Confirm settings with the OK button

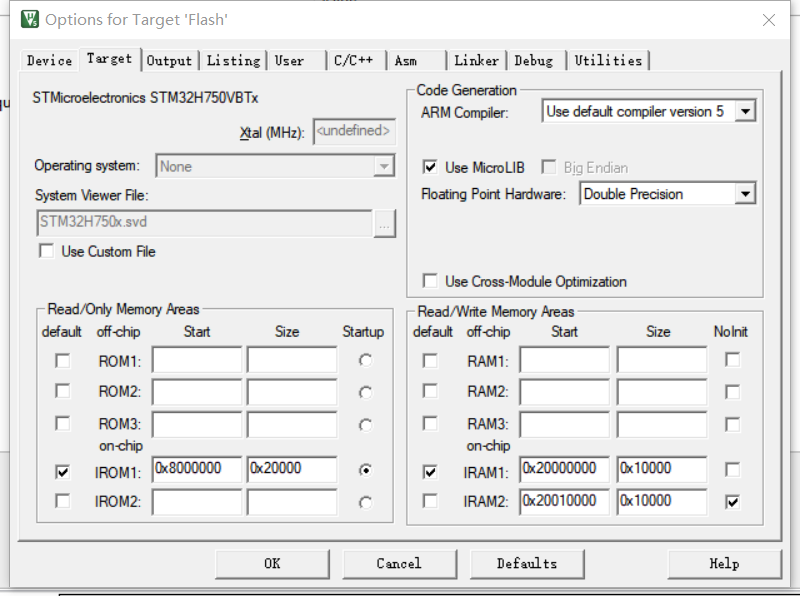pyautogui.click(x=272, y=564)
